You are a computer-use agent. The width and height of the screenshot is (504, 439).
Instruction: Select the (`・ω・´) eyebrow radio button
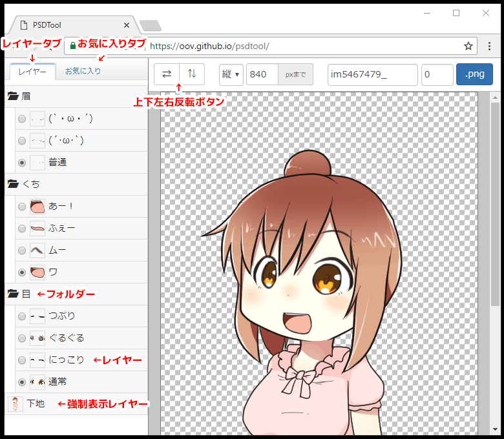(22, 119)
